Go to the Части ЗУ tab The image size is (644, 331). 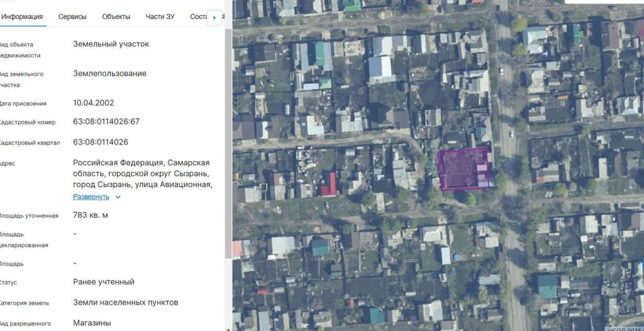(x=160, y=17)
